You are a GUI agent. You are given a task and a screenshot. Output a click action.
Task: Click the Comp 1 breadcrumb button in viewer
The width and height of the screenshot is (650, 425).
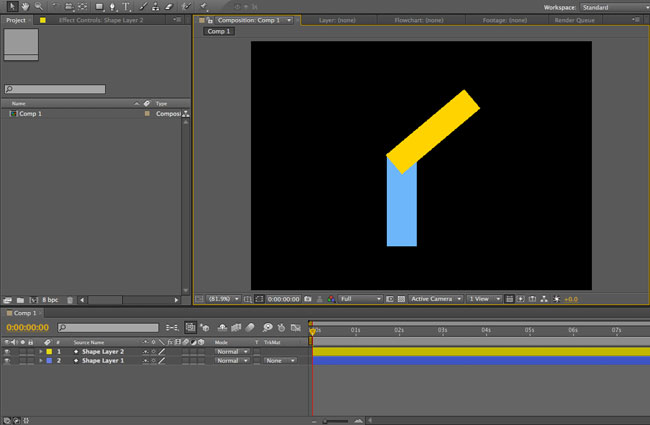point(219,32)
